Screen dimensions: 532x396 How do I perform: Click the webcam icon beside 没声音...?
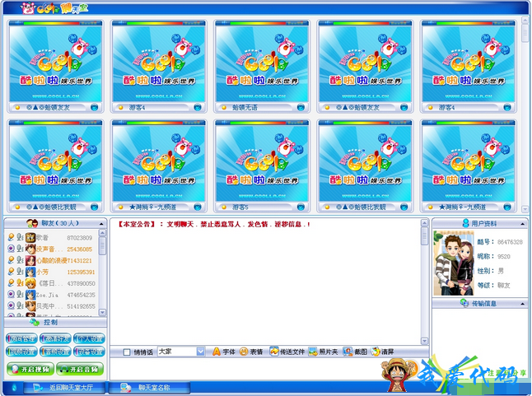coord(11,249)
